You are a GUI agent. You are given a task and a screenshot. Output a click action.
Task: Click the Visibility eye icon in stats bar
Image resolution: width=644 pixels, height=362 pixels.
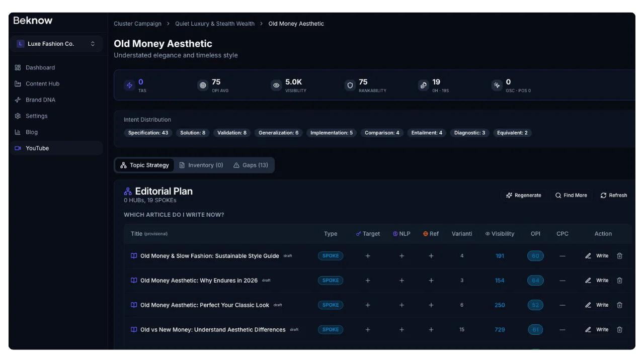pyautogui.click(x=276, y=85)
